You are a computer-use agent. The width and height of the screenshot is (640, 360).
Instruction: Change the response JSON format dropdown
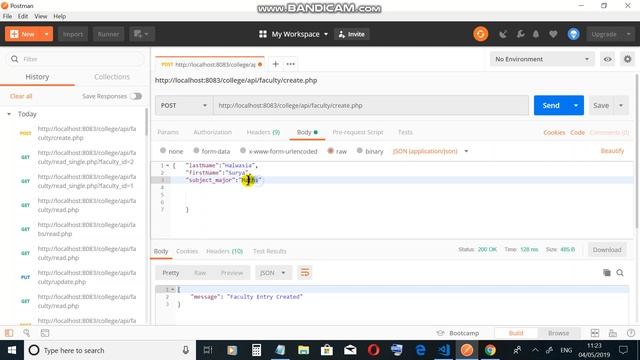[x=273, y=273]
